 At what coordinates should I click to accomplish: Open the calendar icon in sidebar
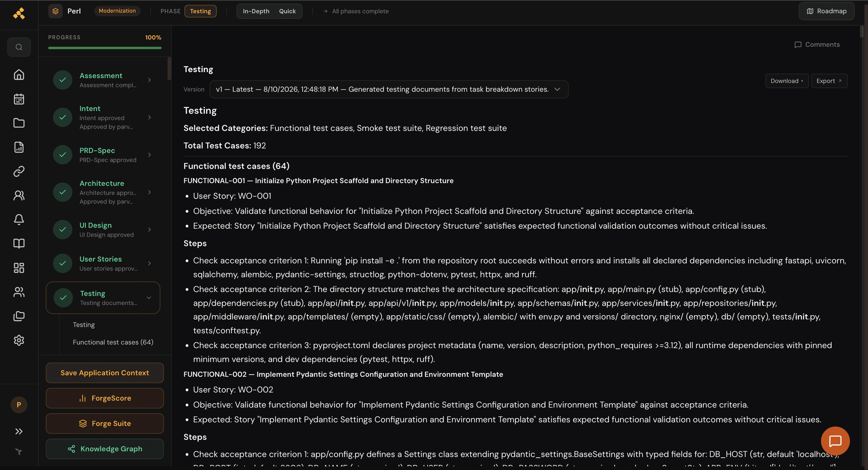coord(19,99)
